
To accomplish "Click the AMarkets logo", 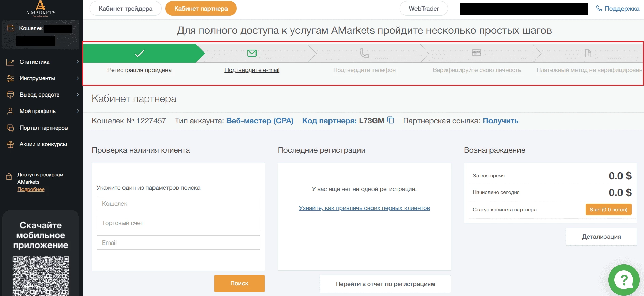I will point(41,9).
